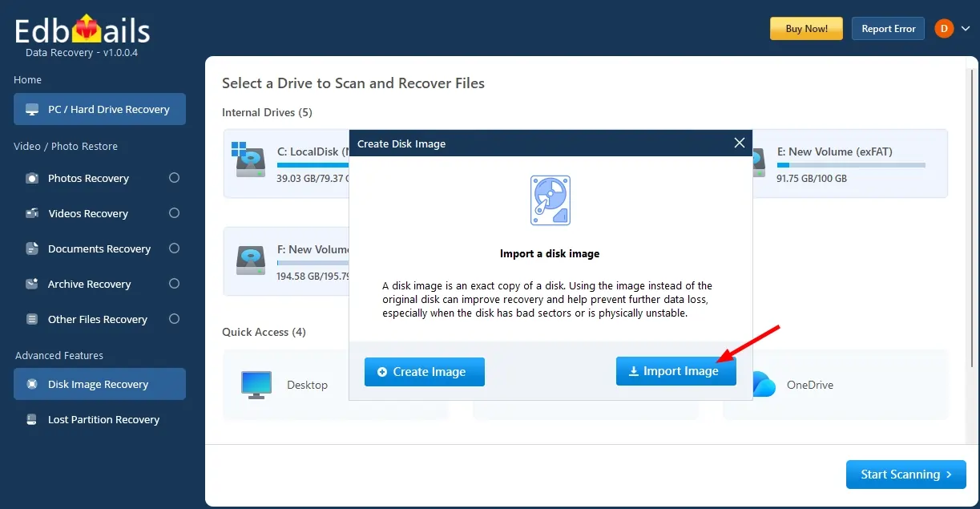Screen dimensions: 980x509
Task: Click the Photos Recovery camera icon
Action: [x=32, y=178]
